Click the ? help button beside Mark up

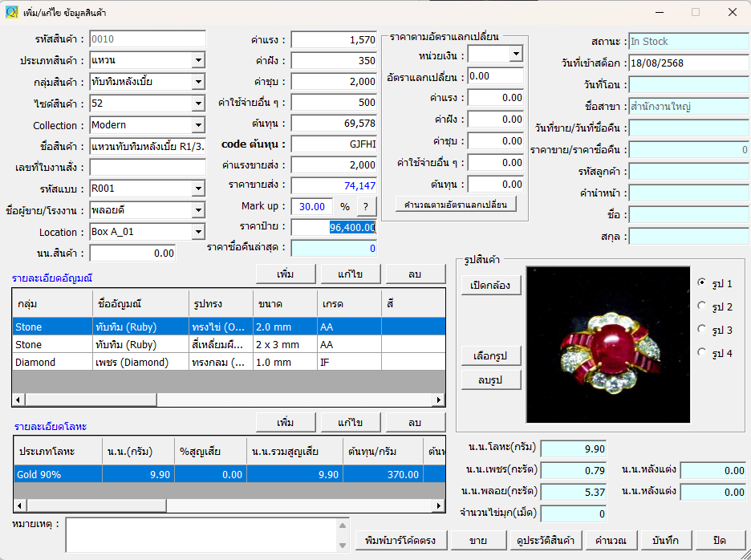(367, 206)
